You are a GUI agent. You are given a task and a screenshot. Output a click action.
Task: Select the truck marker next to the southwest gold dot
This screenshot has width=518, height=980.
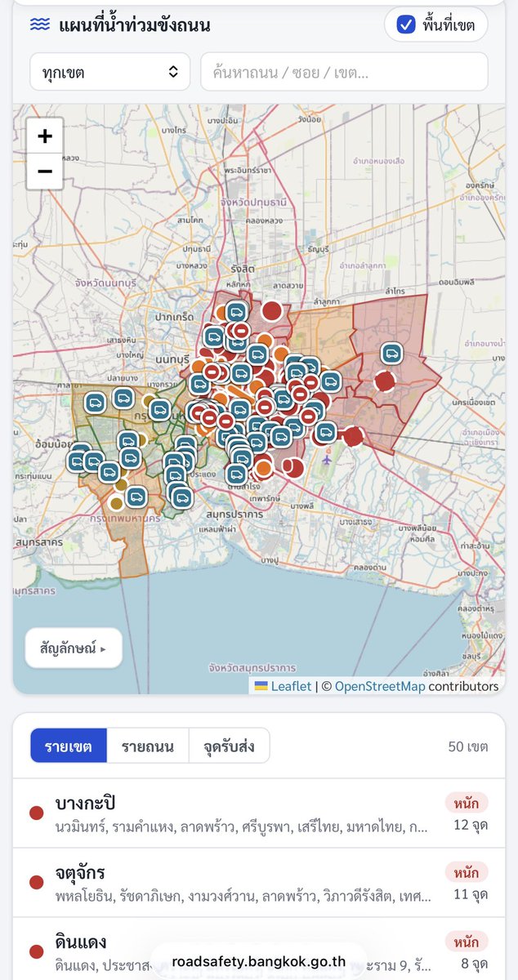(136, 497)
